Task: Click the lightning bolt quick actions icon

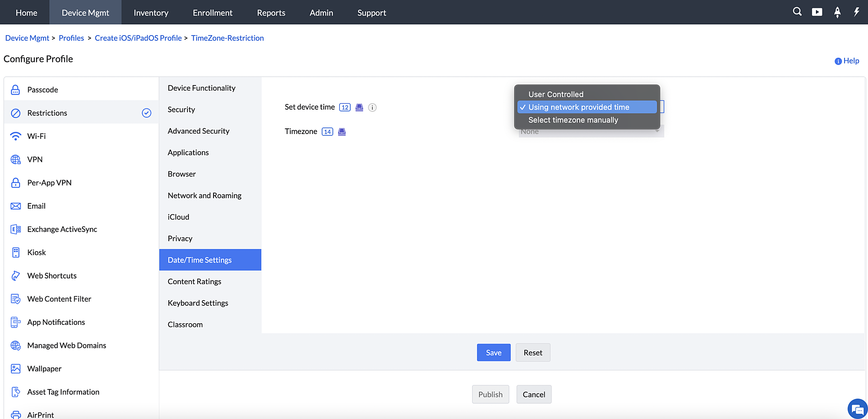Action: tap(856, 12)
